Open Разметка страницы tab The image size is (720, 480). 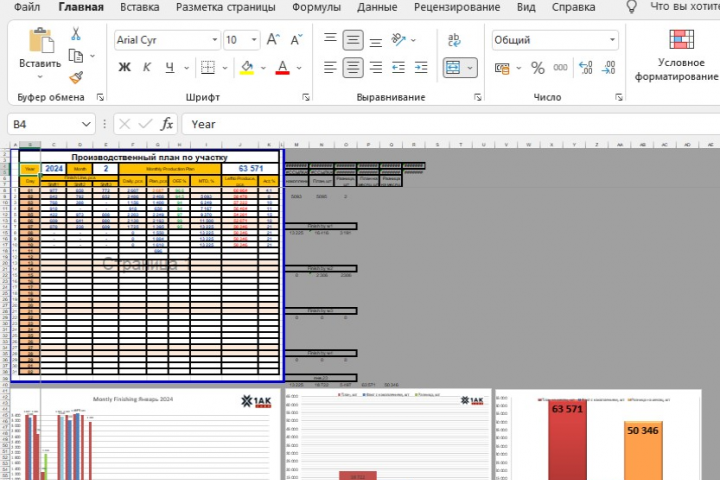(x=225, y=7)
